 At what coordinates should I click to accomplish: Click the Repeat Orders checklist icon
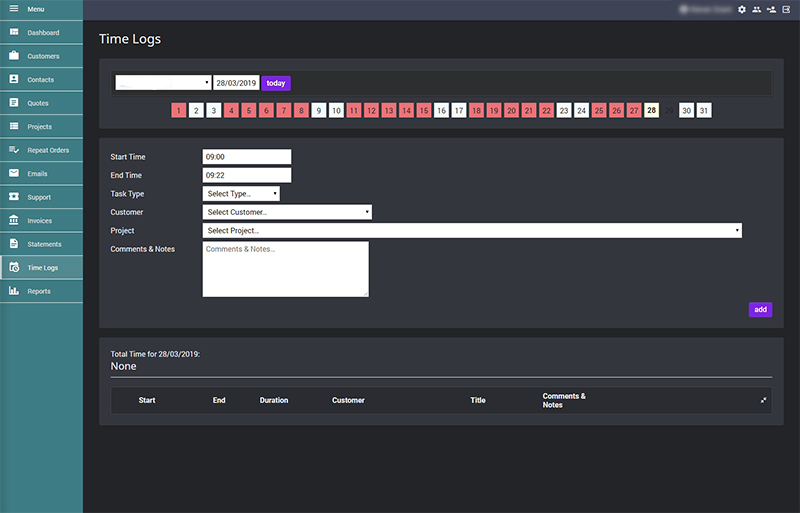click(14, 150)
